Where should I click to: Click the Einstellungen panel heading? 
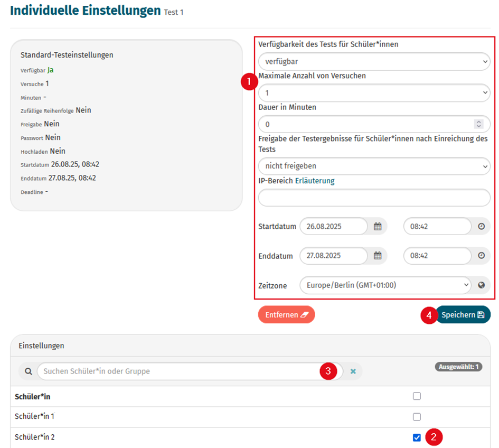click(x=41, y=346)
